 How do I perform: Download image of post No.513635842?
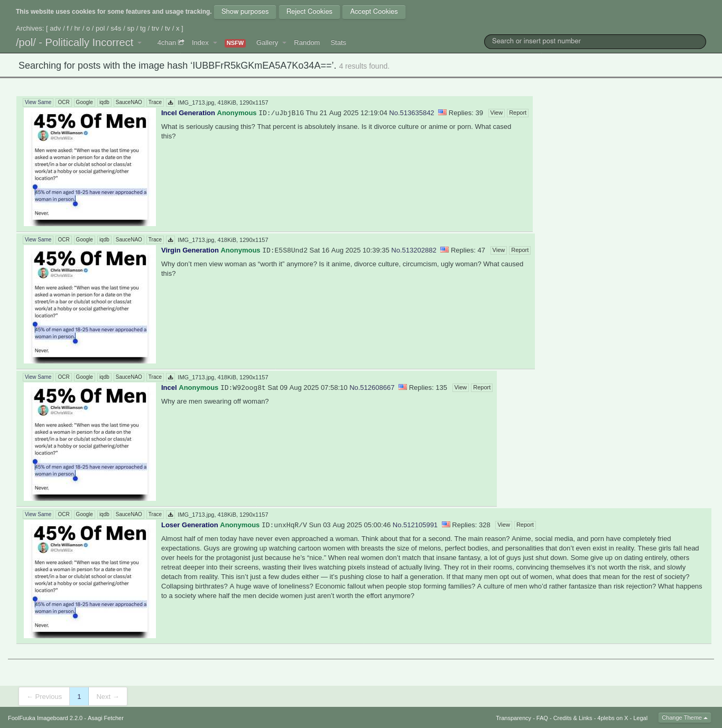pos(170,102)
